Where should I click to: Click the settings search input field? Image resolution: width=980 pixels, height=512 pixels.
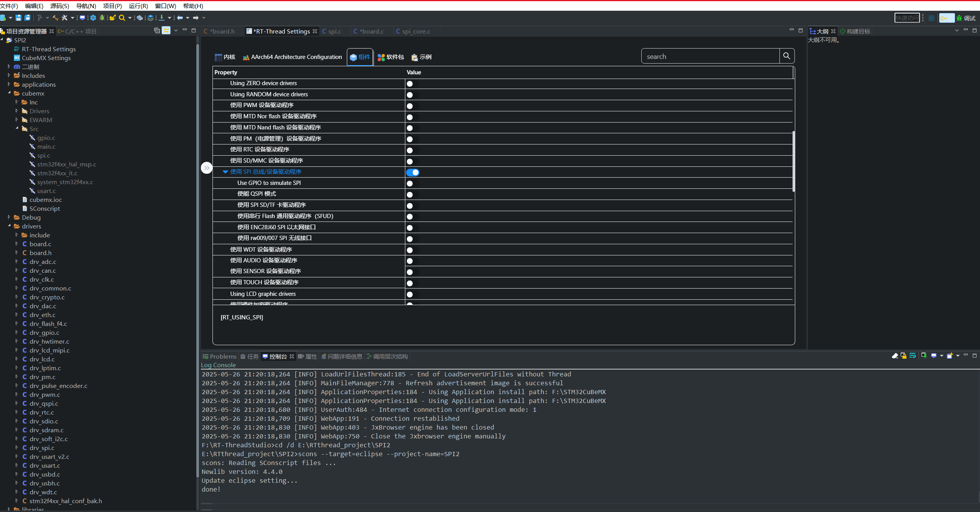[x=710, y=56]
